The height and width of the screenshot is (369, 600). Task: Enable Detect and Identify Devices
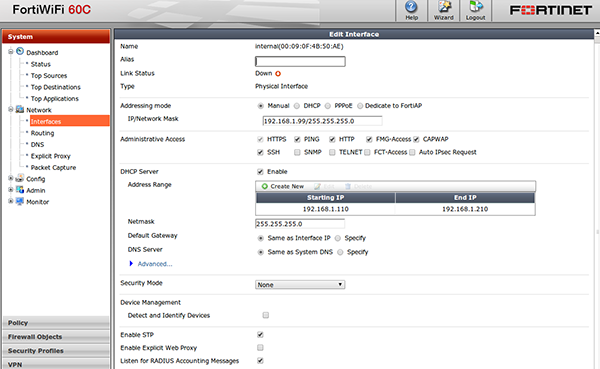click(x=266, y=315)
